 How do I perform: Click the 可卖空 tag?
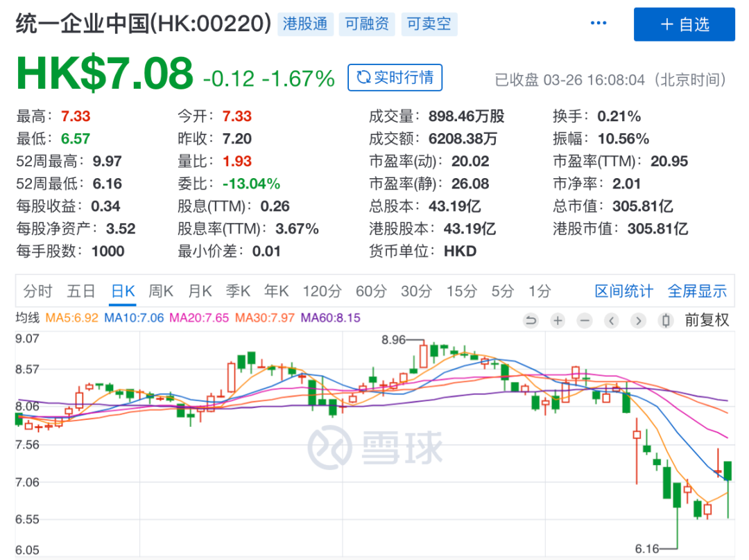[429, 24]
